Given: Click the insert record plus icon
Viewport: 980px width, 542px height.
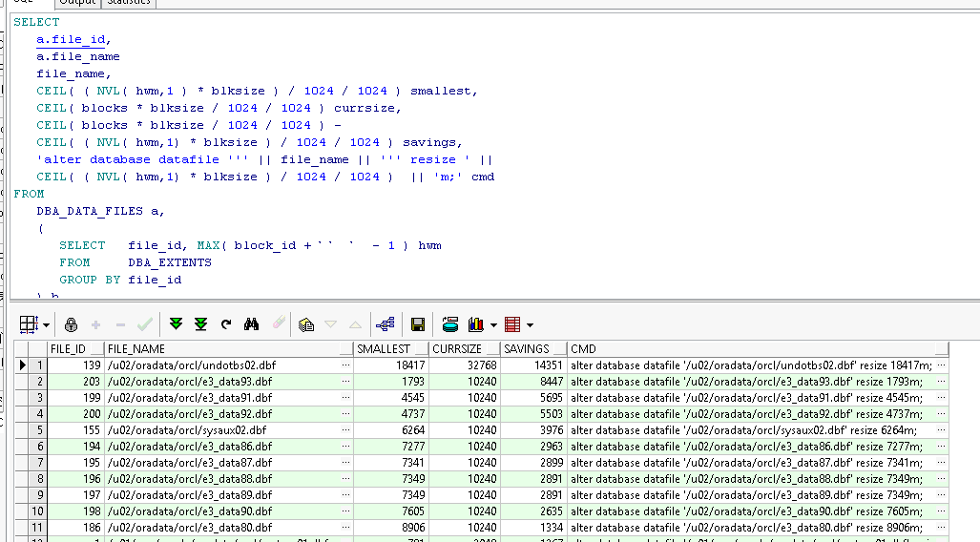Looking at the screenshot, I should (95, 325).
